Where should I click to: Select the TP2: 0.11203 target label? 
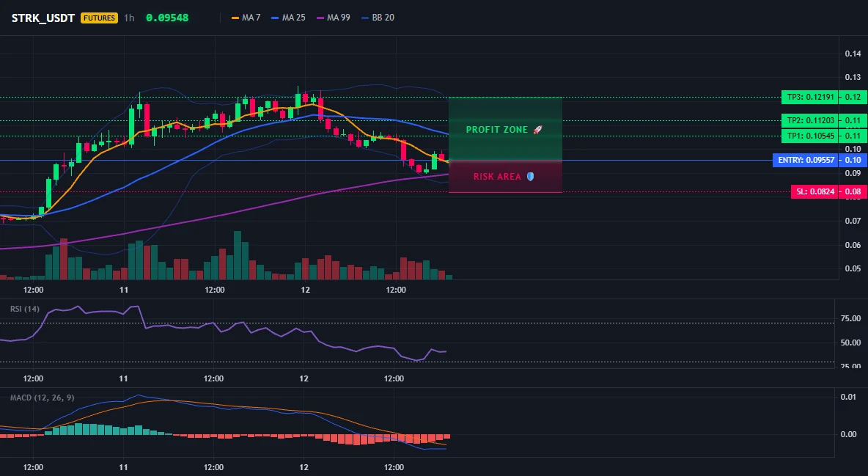pyautogui.click(x=810, y=120)
